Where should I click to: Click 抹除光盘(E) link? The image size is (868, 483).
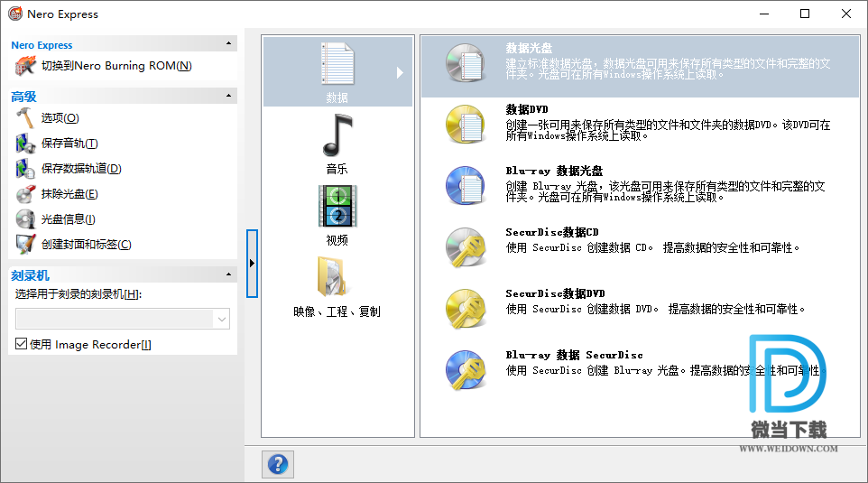tap(69, 194)
